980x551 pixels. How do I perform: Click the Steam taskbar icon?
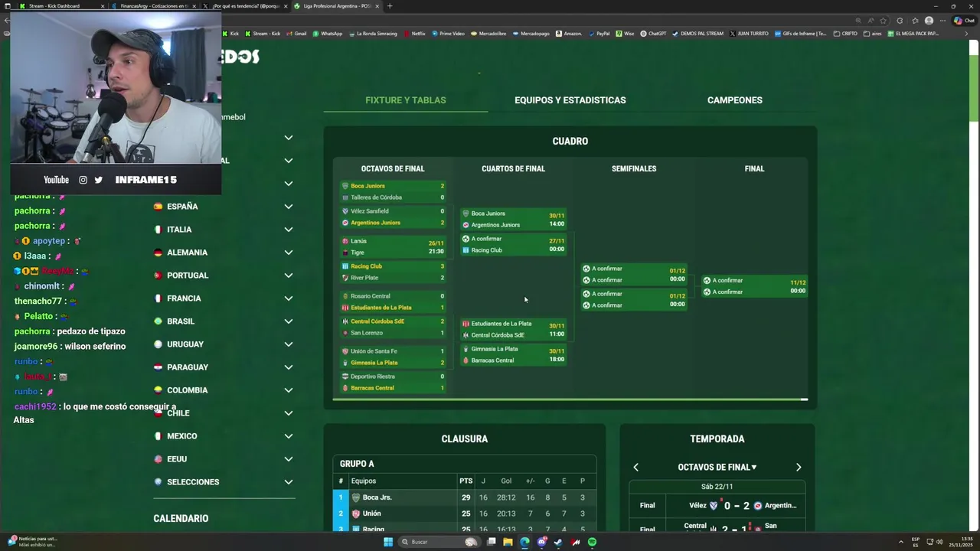(558, 542)
